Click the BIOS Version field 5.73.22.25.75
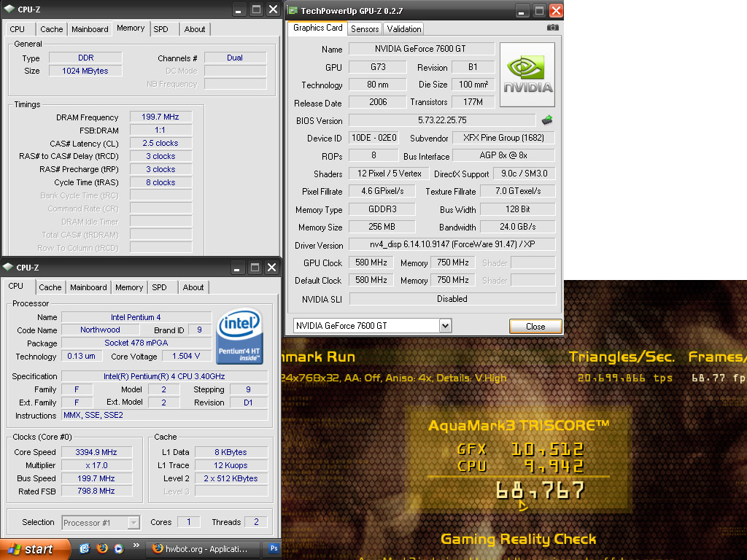Viewport: 747px width, 560px height. click(x=442, y=120)
